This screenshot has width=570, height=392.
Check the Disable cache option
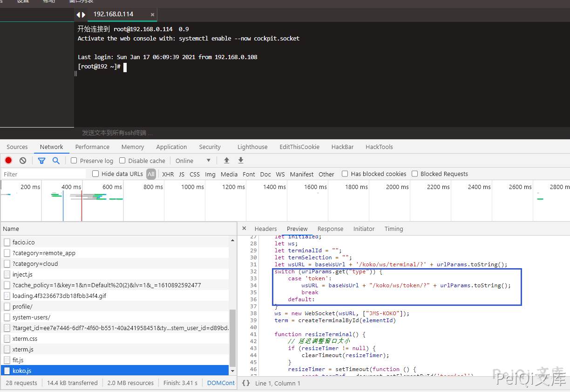tap(122, 161)
